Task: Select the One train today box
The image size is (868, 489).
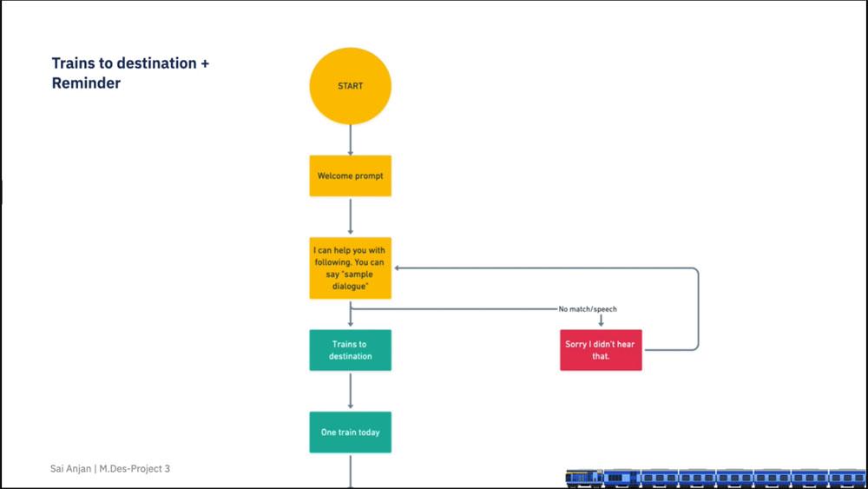Action: 350,432
